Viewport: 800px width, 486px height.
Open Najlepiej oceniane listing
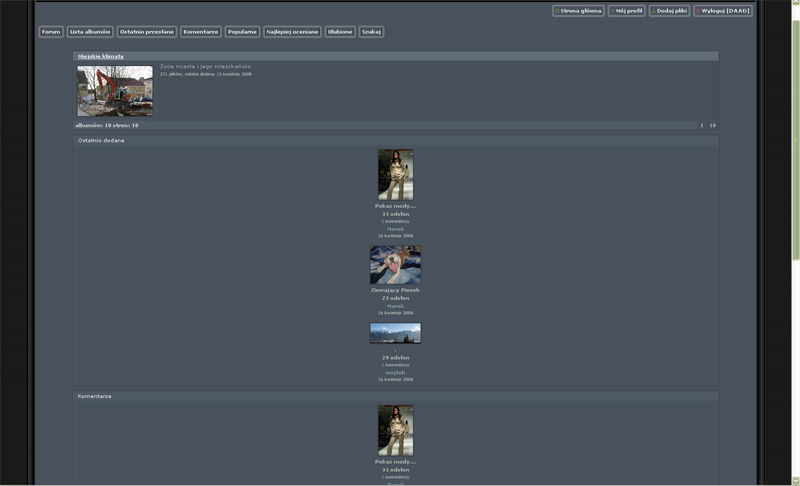click(x=292, y=32)
